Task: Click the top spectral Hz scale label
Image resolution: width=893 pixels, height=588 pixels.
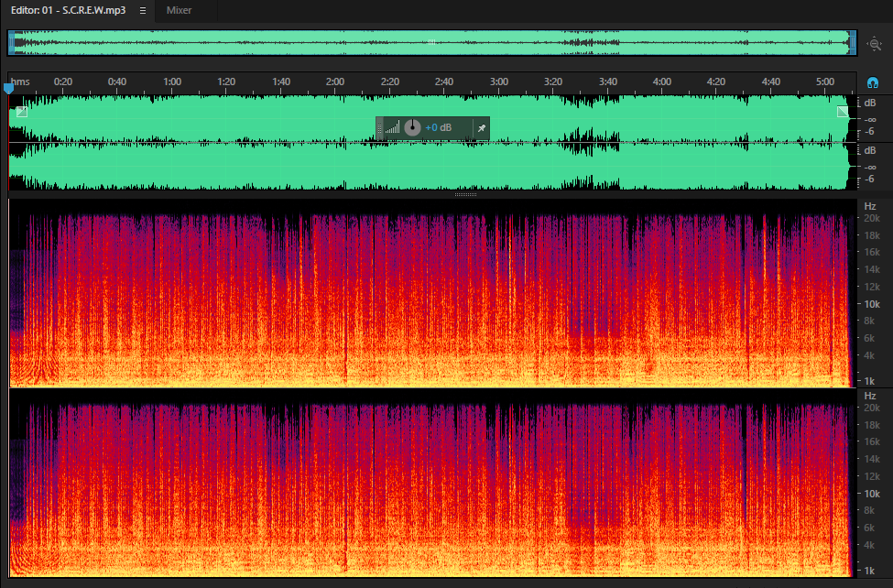Action: click(x=870, y=206)
